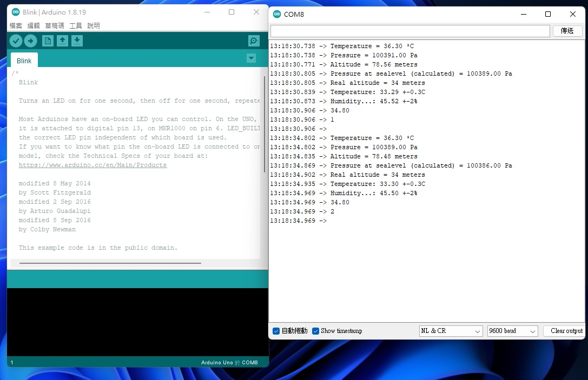Expand the tab menu arrow in Arduino IDE
This screenshot has width=588, height=380.
coord(251,58)
